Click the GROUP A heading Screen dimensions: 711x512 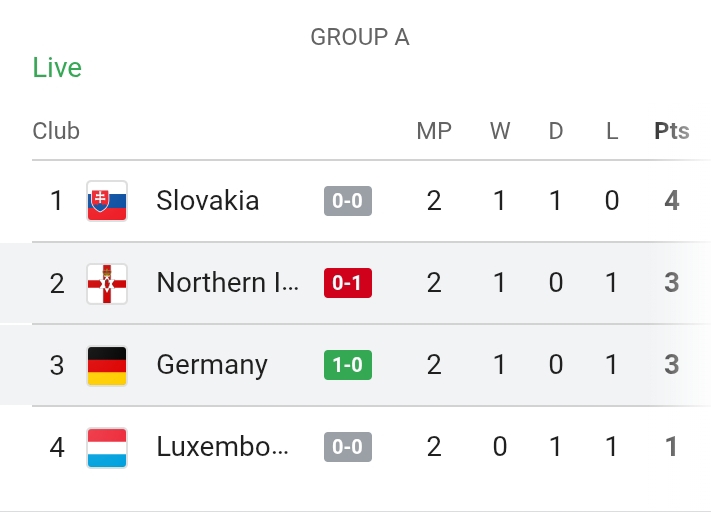(360, 37)
